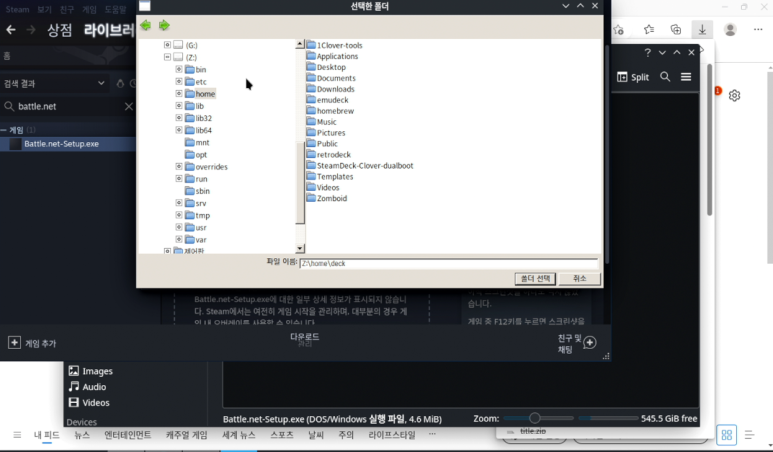Click the Add Game button

point(32,343)
